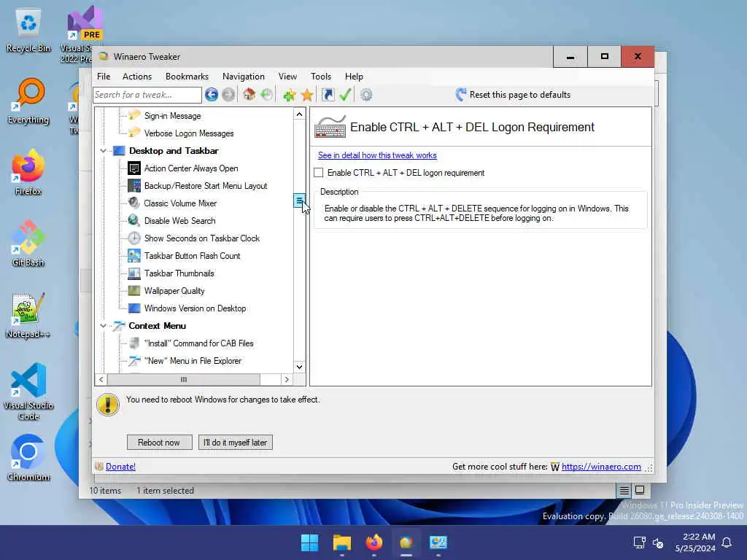Open the Navigation menu
The image size is (747, 560).
click(x=244, y=76)
